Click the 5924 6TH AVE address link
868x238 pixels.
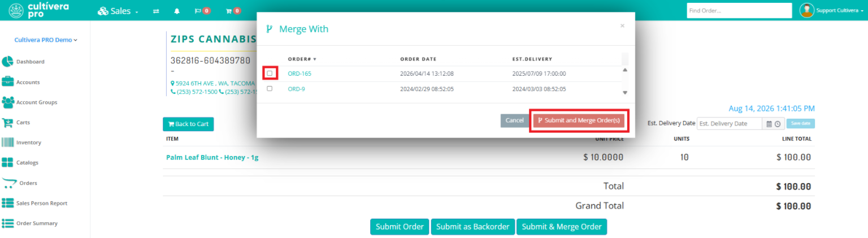212,83
